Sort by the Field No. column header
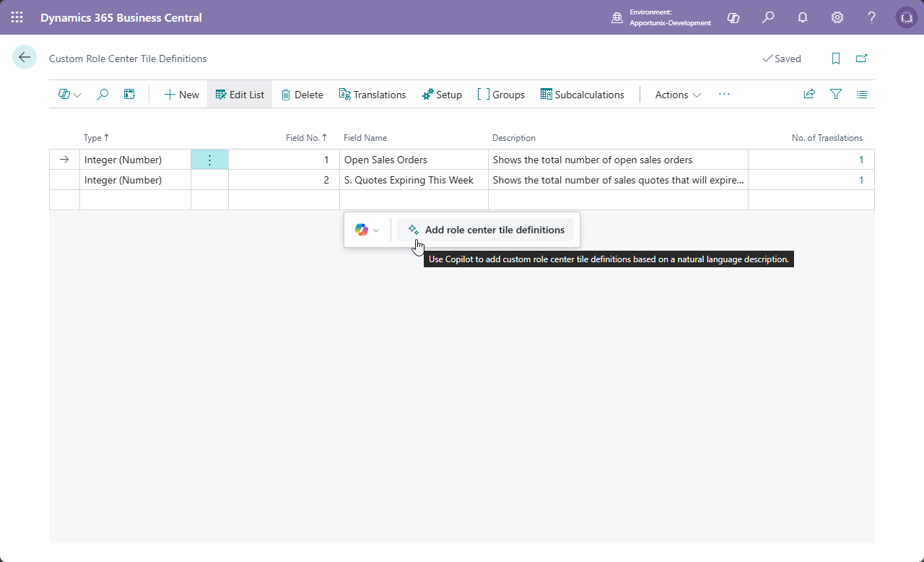The height and width of the screenshot is (562, 924). pyautogui.click(x=307, y=137)
